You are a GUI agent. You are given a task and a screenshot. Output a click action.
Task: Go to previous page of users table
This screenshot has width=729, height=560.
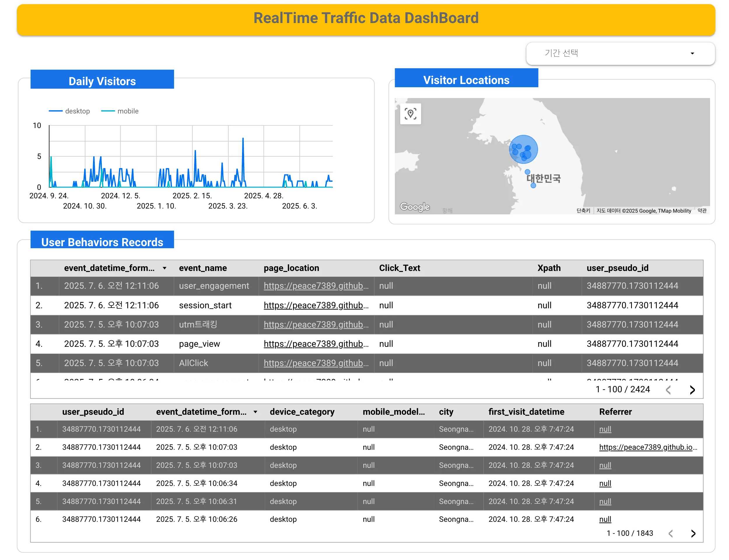670,533
